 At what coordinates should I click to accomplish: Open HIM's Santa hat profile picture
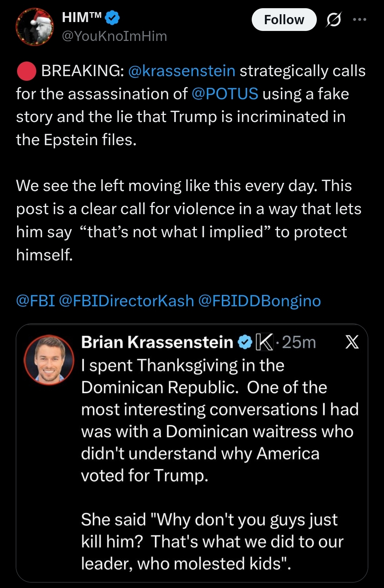(x=35, y=27)
